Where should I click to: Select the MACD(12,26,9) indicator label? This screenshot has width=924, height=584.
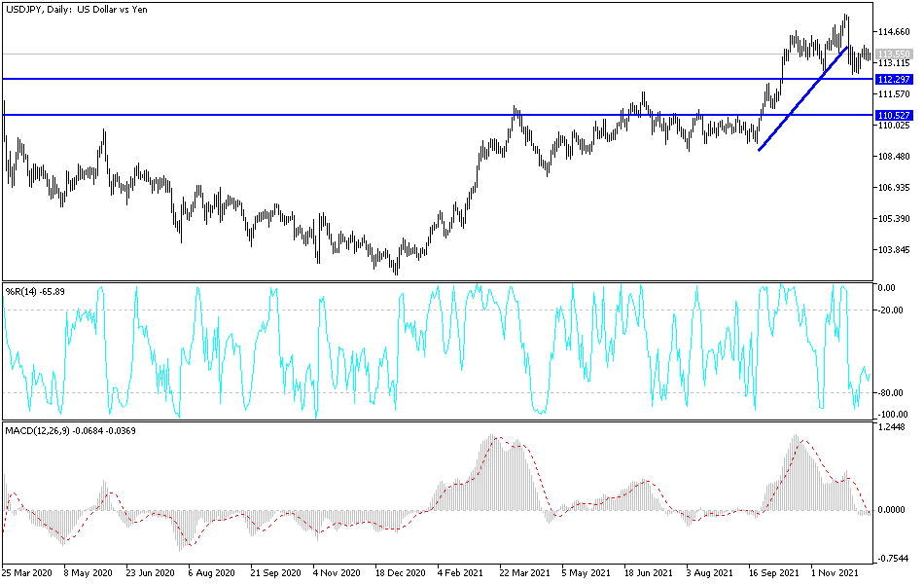(72, 431)
